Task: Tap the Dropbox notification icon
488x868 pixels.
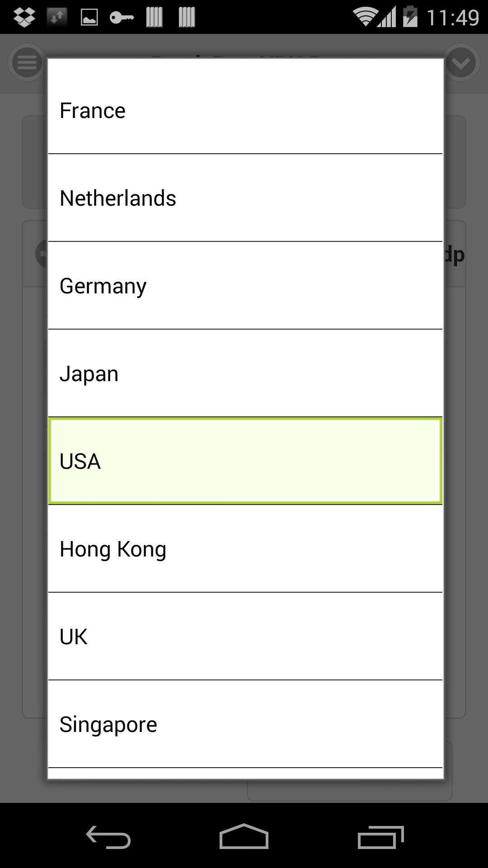Action: tap(24, 17)
